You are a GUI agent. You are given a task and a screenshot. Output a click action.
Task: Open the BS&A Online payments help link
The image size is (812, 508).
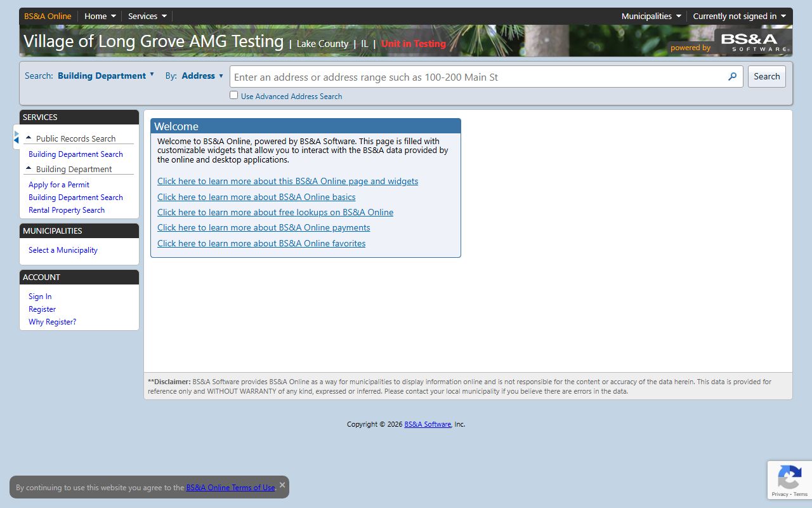pyautogui.click(x=263, y=228)
